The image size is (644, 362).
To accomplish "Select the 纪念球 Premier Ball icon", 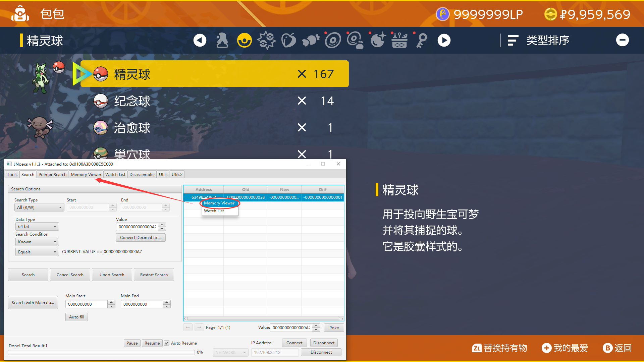I will pyautogui.click(x=101, y=101).
